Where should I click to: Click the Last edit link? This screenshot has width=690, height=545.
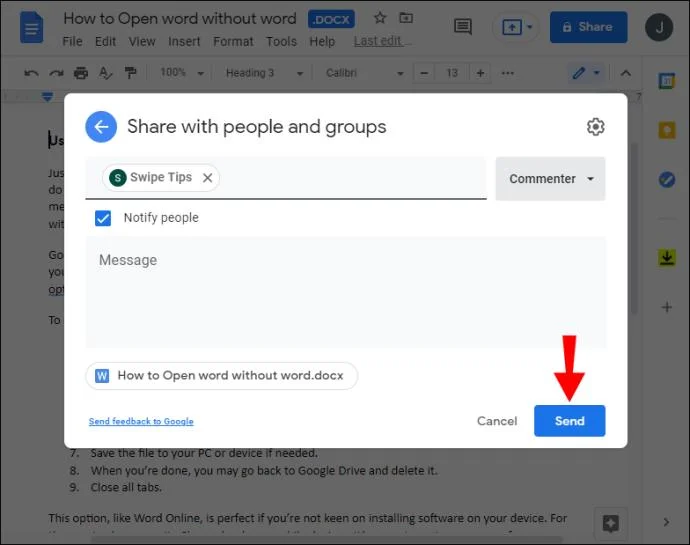(382, 41)
